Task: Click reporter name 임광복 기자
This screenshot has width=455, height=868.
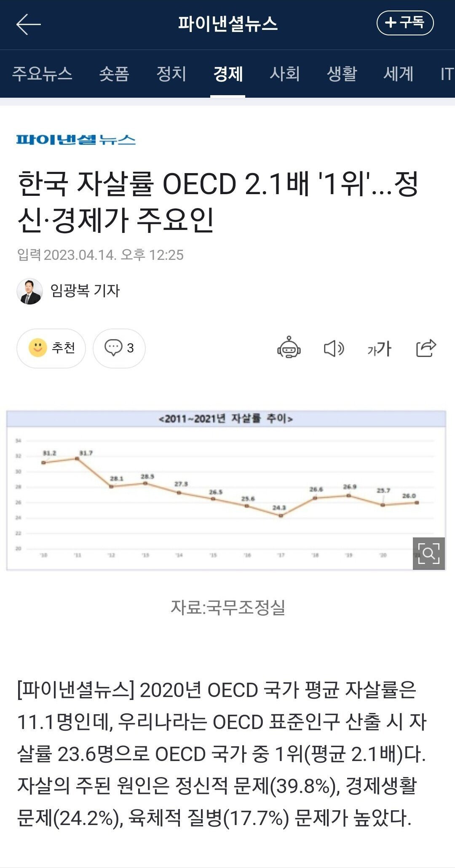Action: [85, 291]
